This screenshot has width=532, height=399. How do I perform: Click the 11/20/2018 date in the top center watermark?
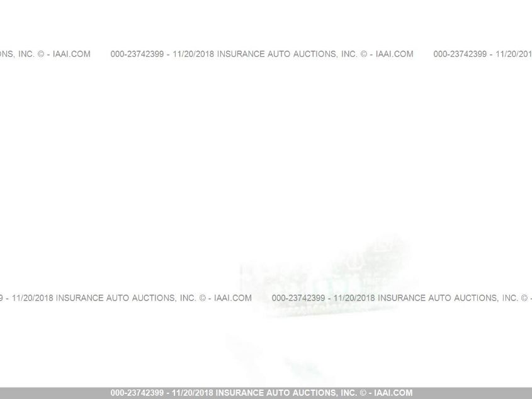tap(193, 54)
